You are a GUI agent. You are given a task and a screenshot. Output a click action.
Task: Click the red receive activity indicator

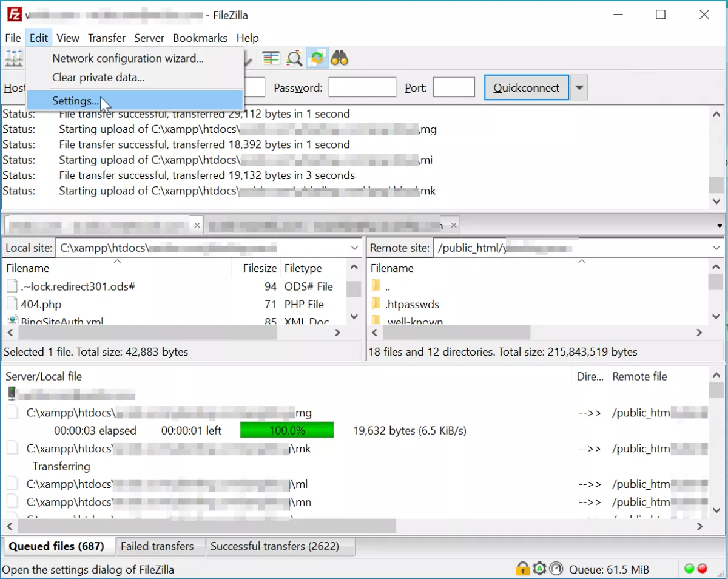703,569
